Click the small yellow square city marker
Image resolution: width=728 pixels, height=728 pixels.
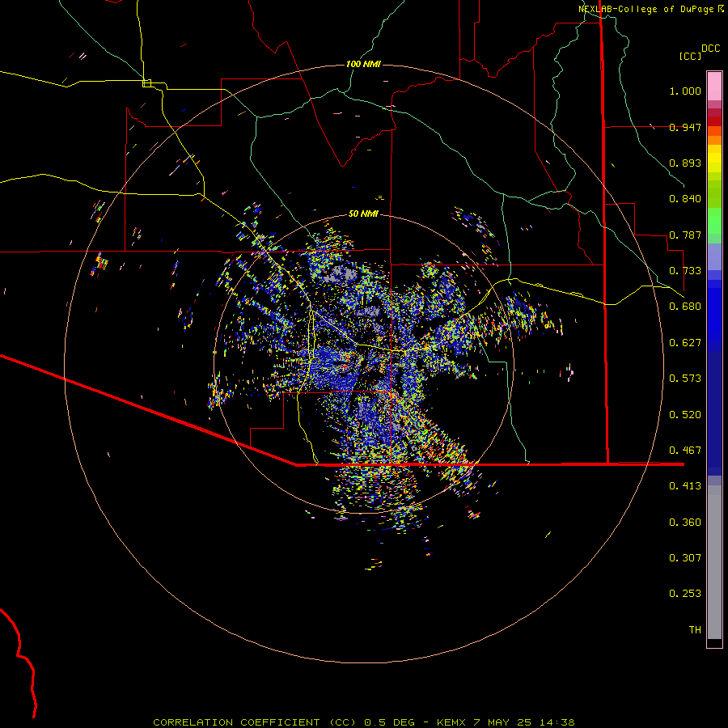146,83
